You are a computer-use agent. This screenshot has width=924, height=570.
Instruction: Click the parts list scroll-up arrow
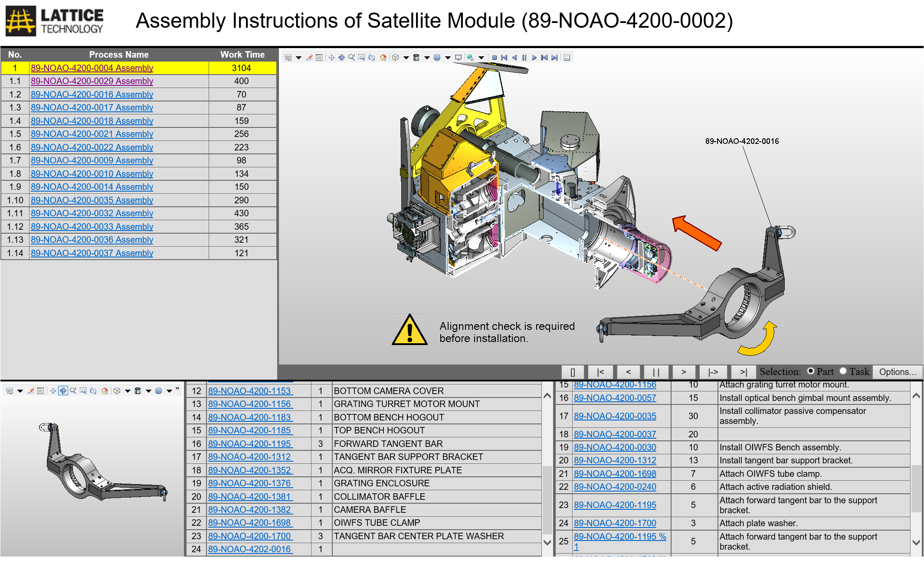(547, 395)
